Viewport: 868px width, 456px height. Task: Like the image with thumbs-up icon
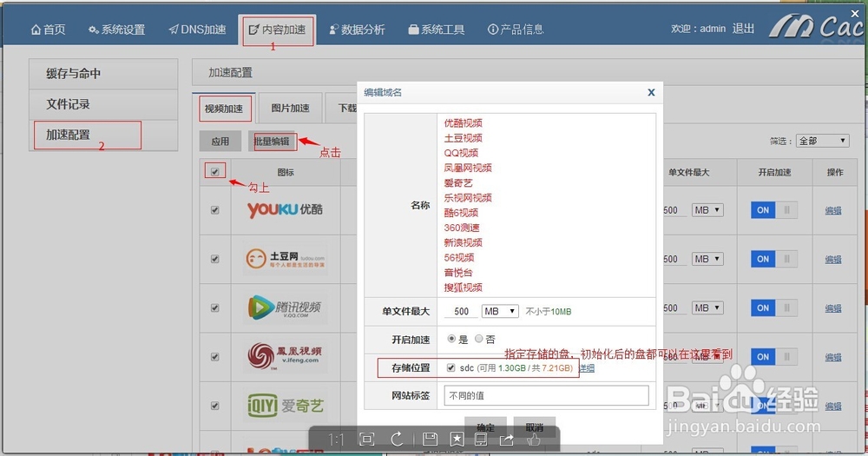(534, 440)
